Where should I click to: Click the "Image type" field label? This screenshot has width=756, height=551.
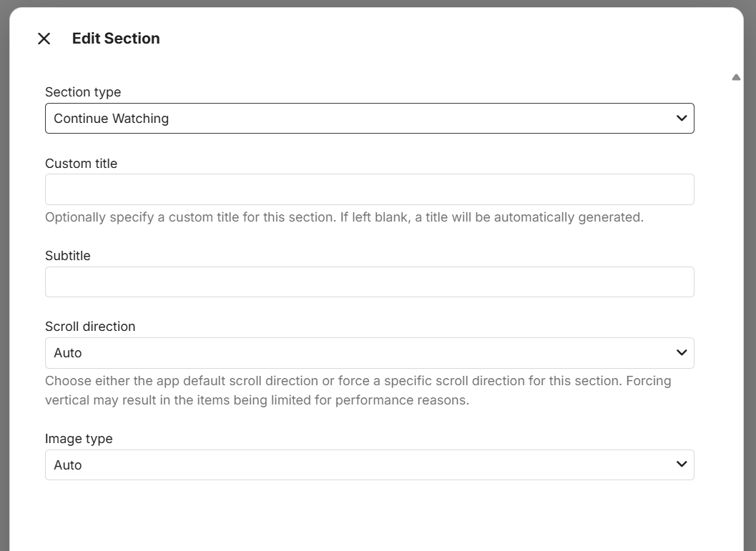(79, 439)
